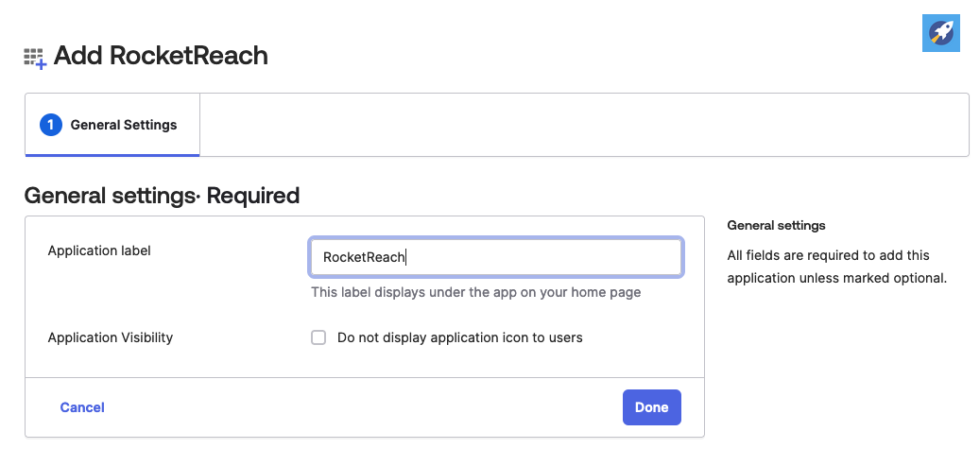Enable the do-not-display application icon checkbox

coord(318,337)
